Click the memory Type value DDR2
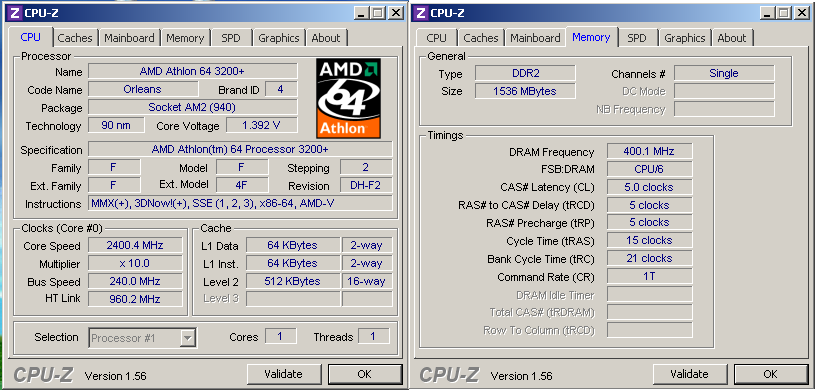 (525, 73)
